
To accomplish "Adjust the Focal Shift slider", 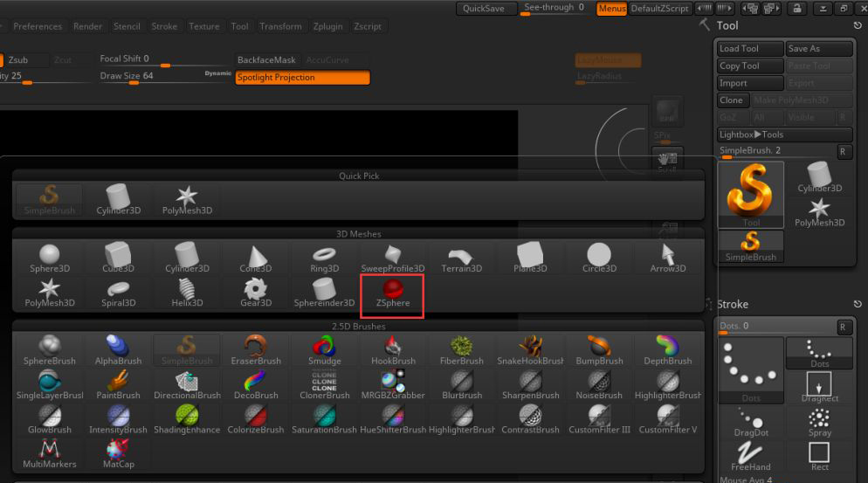I will coord(164,59).
